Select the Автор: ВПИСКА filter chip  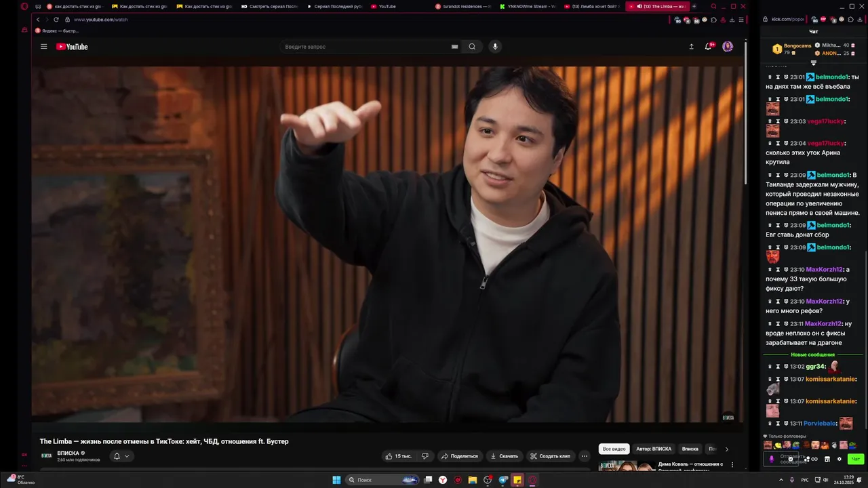coord(654,449)
